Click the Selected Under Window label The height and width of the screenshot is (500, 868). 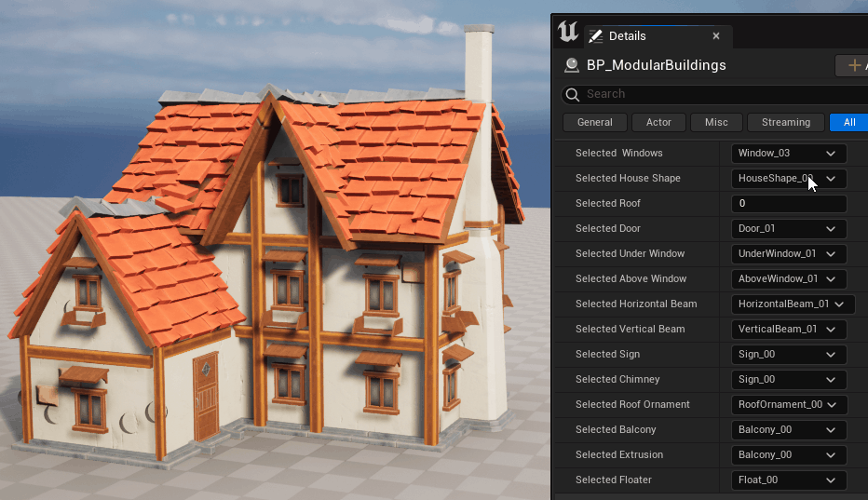pyautogui.click(x=630, y=253)
